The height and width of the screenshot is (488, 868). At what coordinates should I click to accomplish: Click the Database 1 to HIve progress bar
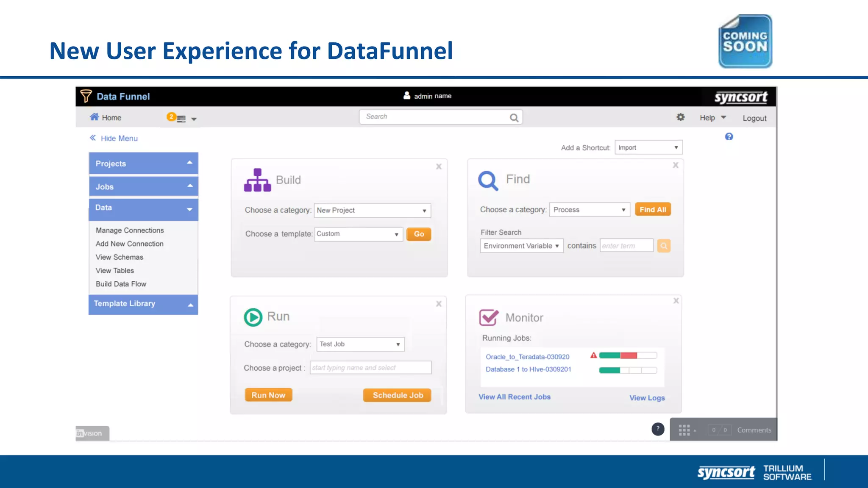tap(628, 370)
